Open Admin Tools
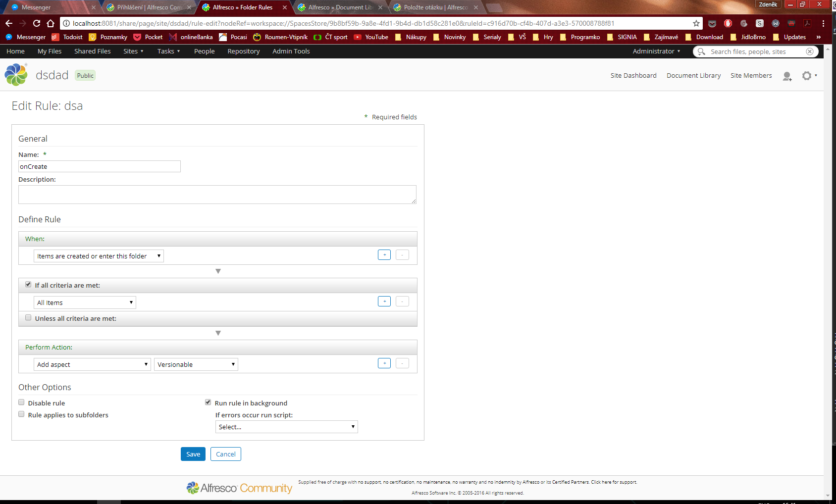The height and width of the screenshot is (504, 836). click(291, 51)
